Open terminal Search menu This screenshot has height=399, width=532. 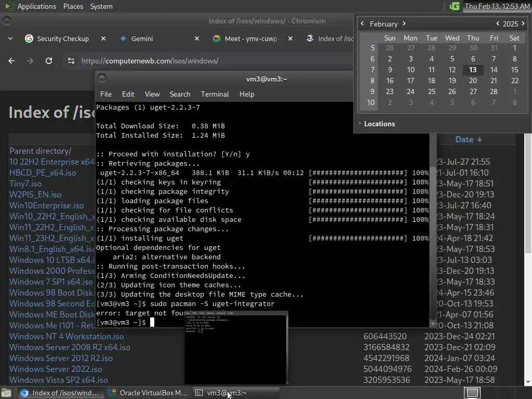(180, 95)
